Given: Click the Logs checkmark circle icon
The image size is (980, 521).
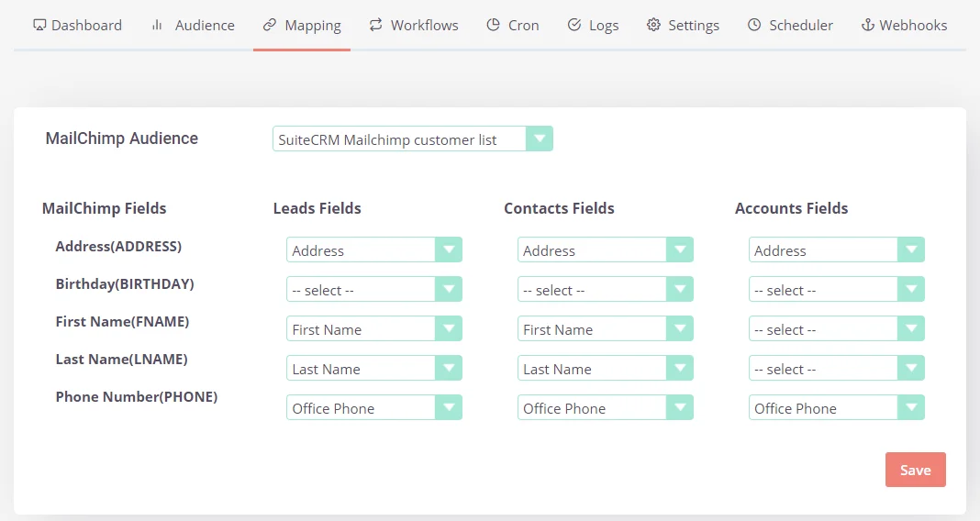Looking at the screenshot, I should point(574,26).
